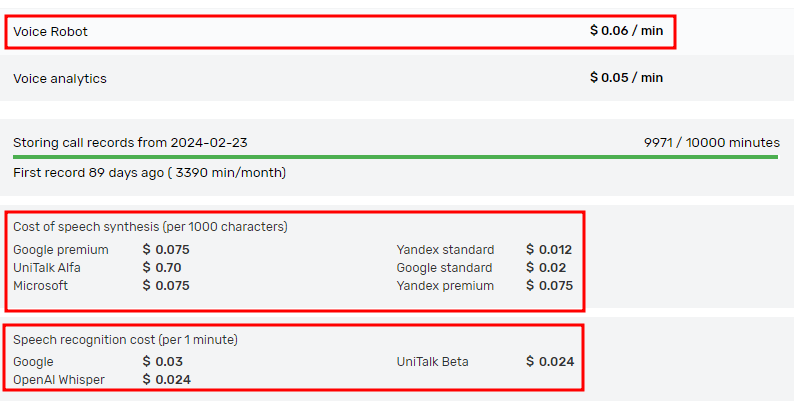Select the $0.05 / min Voice analytics price

626,78
